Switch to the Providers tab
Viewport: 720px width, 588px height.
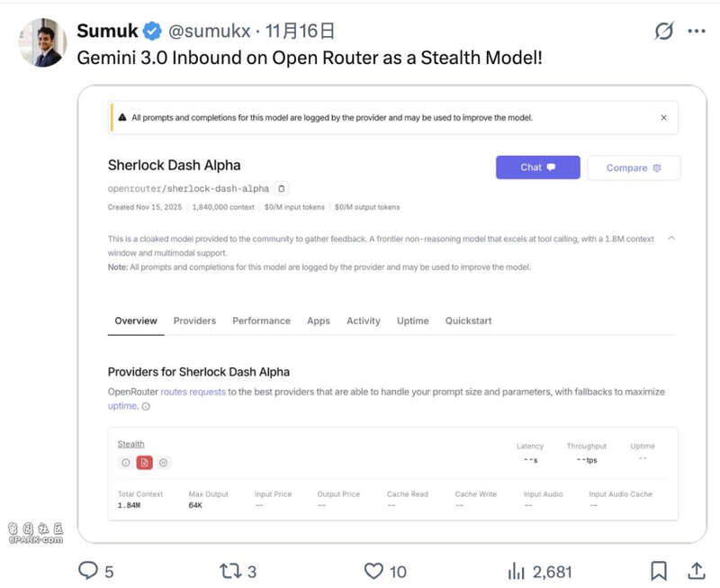click(194, 321)
